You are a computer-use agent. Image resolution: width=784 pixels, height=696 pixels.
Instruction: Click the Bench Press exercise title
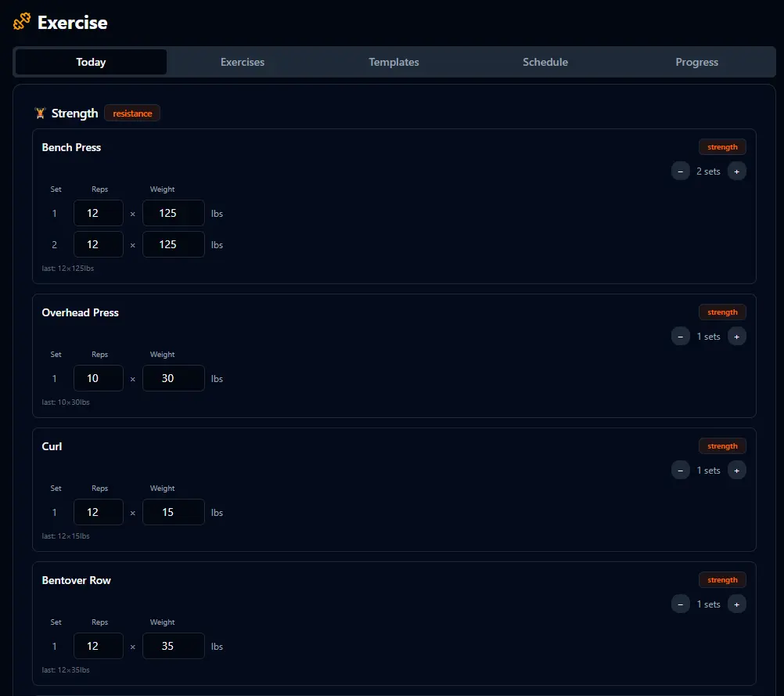pyautogui.click(x=71, y=147)
